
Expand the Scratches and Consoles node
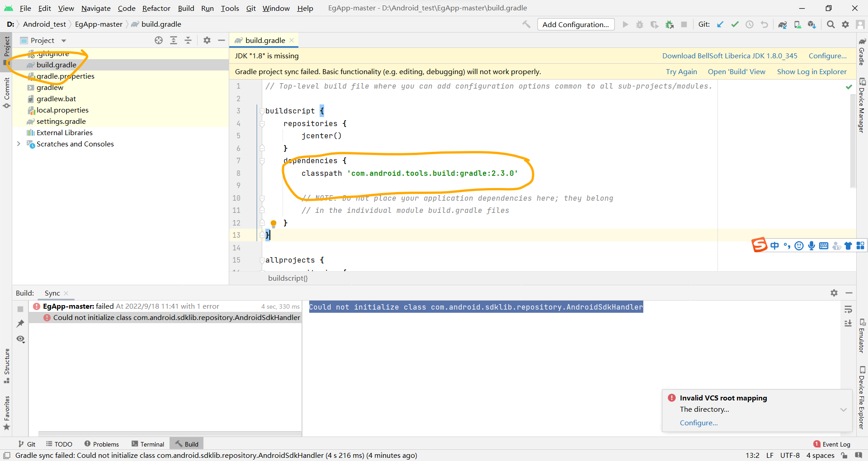pos(18,144)
